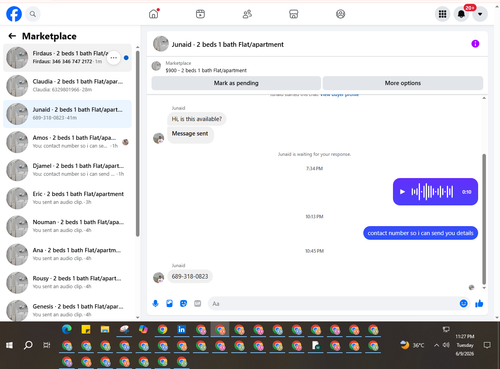
Task: Select the Junaid conversation in list
Action: coord(67,114)
